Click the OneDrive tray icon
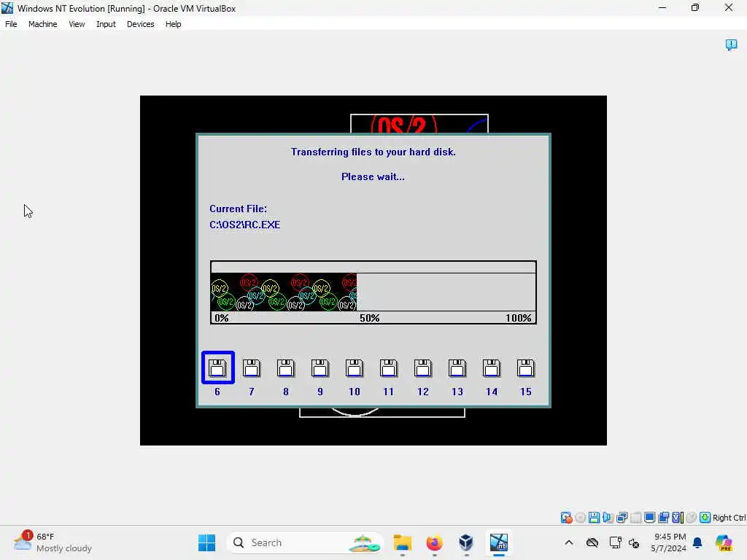Screen dimensions: 747x560 click(592, 542)
